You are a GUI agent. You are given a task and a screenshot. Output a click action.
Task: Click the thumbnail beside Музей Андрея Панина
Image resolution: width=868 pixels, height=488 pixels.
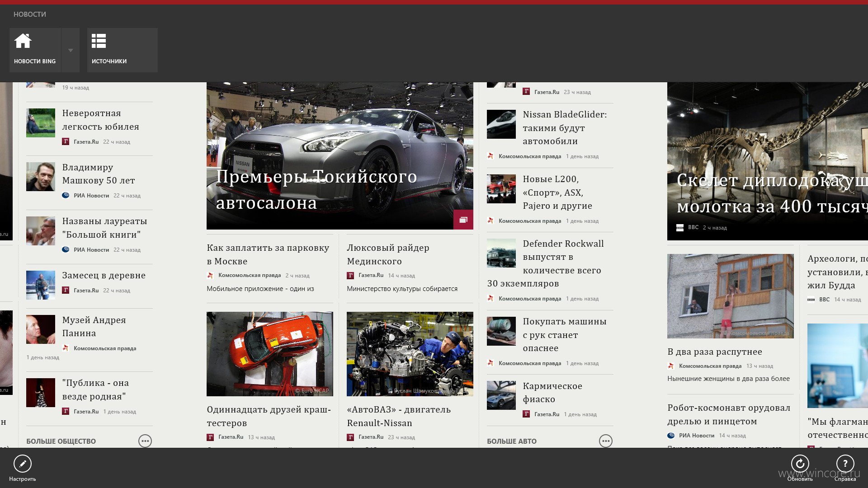pos(41,329)
